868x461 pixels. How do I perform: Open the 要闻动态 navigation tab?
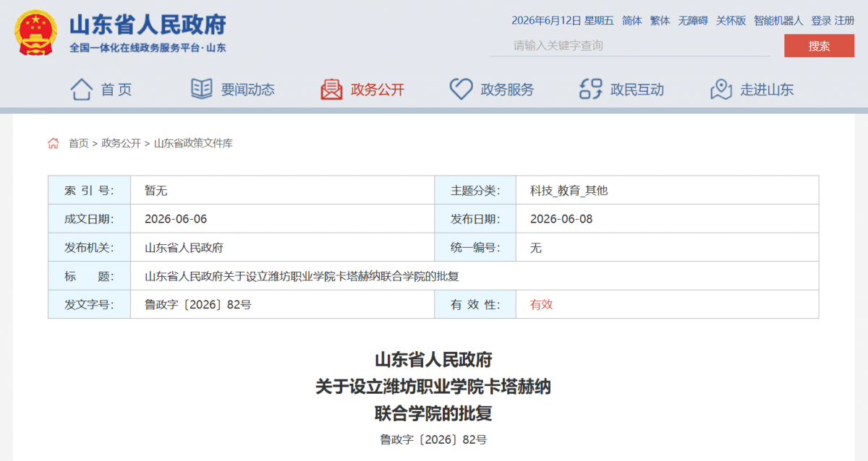[248, 90]
